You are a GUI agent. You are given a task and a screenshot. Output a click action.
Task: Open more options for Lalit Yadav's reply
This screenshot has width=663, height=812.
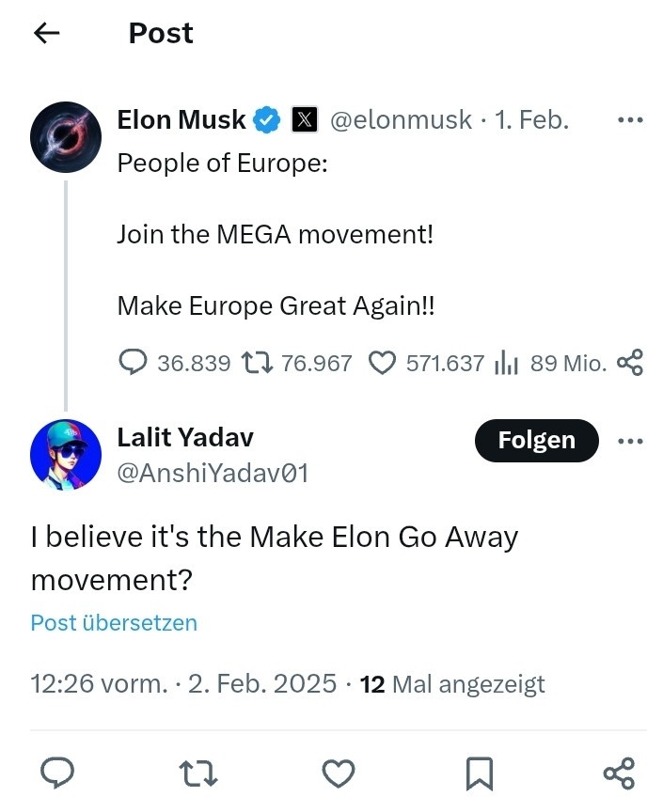click(629, 441)
